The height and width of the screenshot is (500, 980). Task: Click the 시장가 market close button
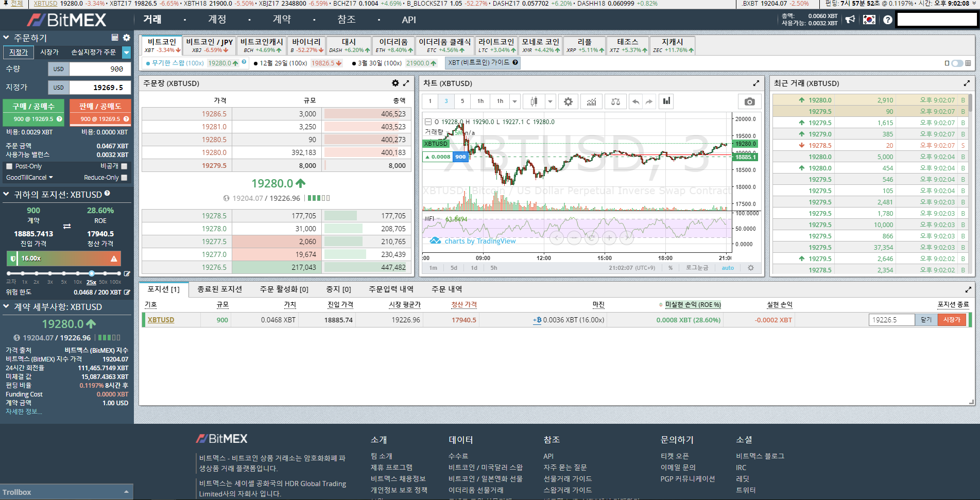pos(952,320)
